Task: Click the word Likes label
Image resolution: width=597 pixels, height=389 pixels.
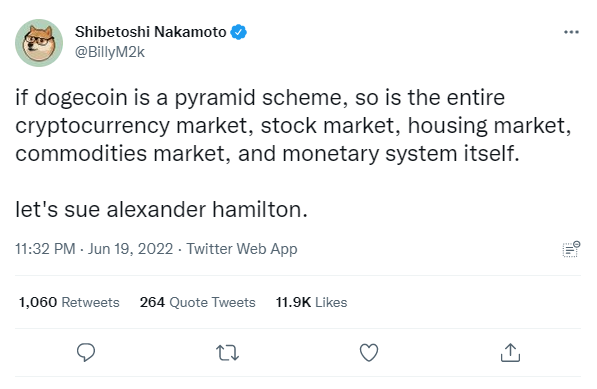Action: (331, 302)
